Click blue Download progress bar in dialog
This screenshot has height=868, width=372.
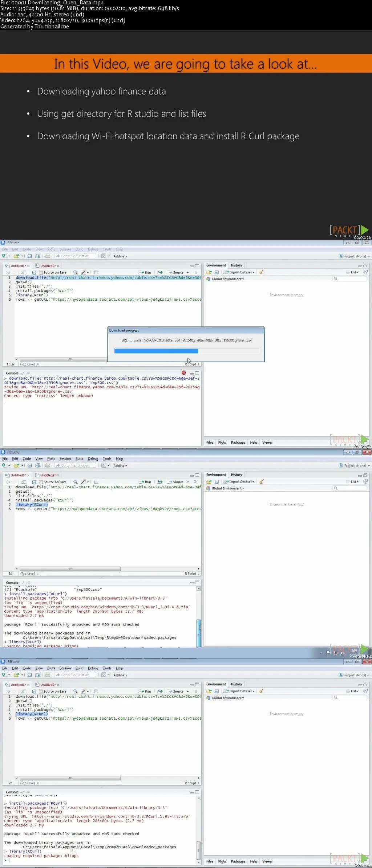click(x=156, y=351)
